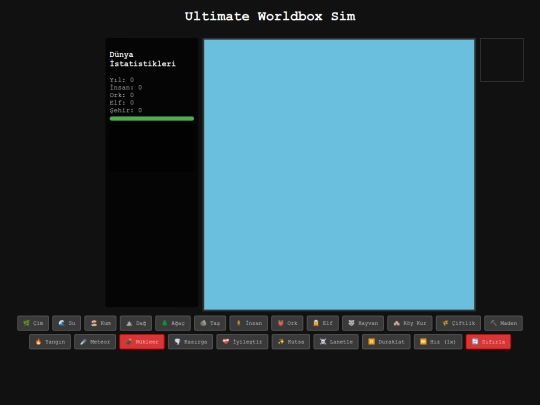Click the 'İnsan: 0' stat

pos(126,87)
